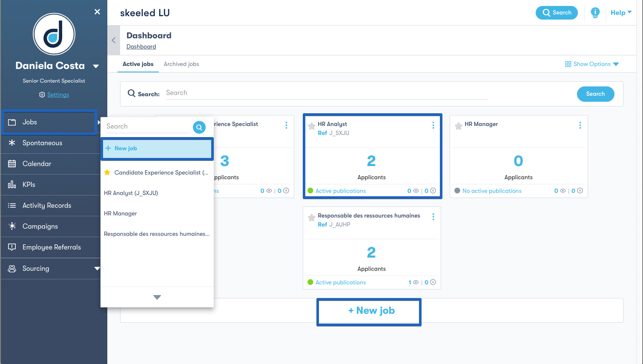Click the Activity Records list icon
This screenshot has height=364, width=643.
[12, 206]
